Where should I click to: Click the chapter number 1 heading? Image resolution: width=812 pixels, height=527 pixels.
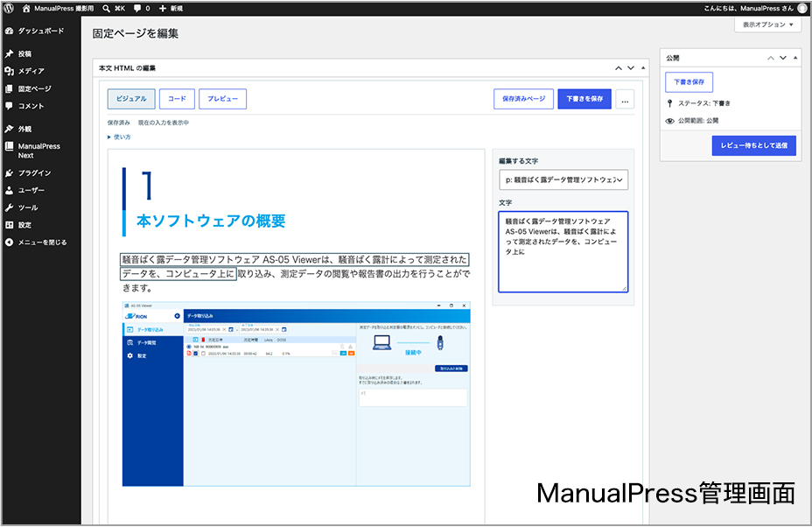pos(148,186)
